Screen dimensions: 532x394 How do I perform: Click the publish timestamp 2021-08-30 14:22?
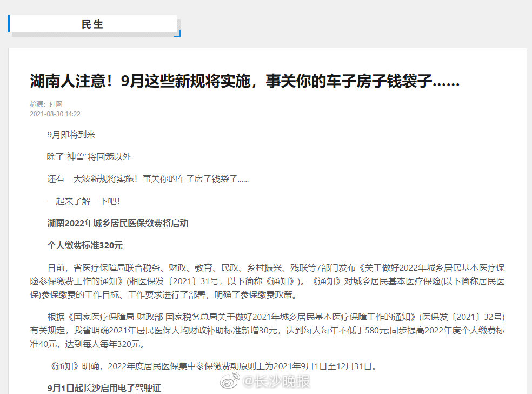[x=55, y=114]
